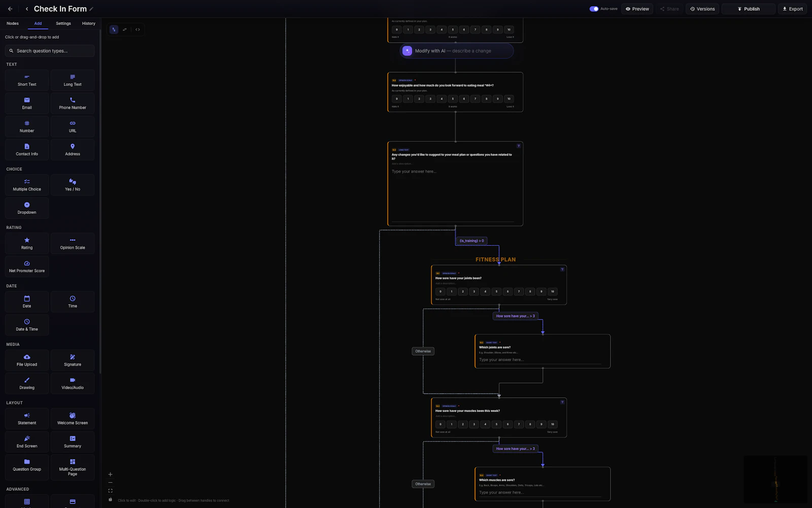Add a Drawing question

tap(27, 383)
